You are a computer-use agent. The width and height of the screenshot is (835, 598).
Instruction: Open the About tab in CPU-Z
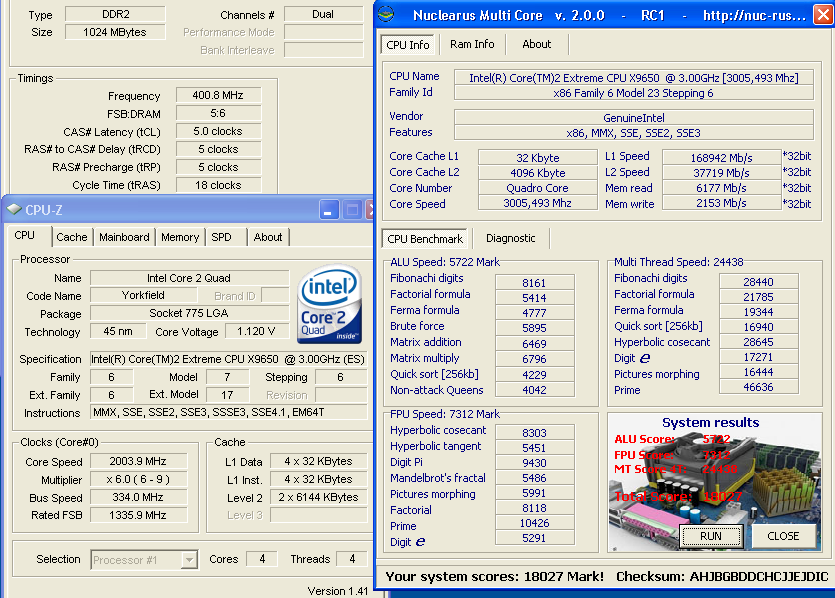coord(268,237)
